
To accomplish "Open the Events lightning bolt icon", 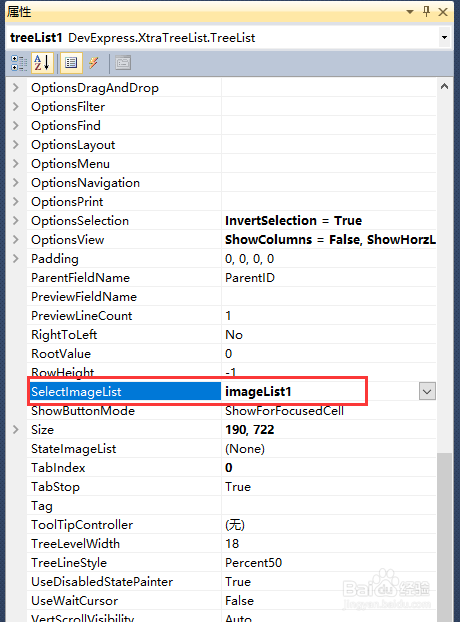I will [x=94, y=63].
